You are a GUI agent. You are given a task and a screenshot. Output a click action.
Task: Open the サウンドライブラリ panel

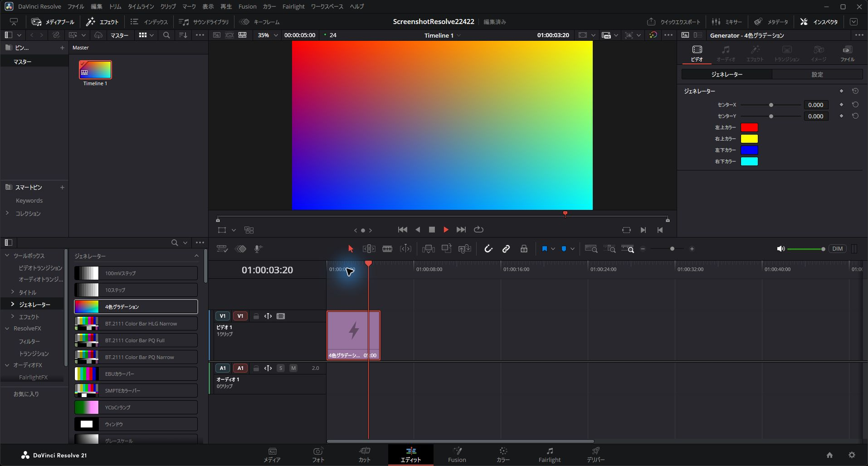tap(204, 22)
